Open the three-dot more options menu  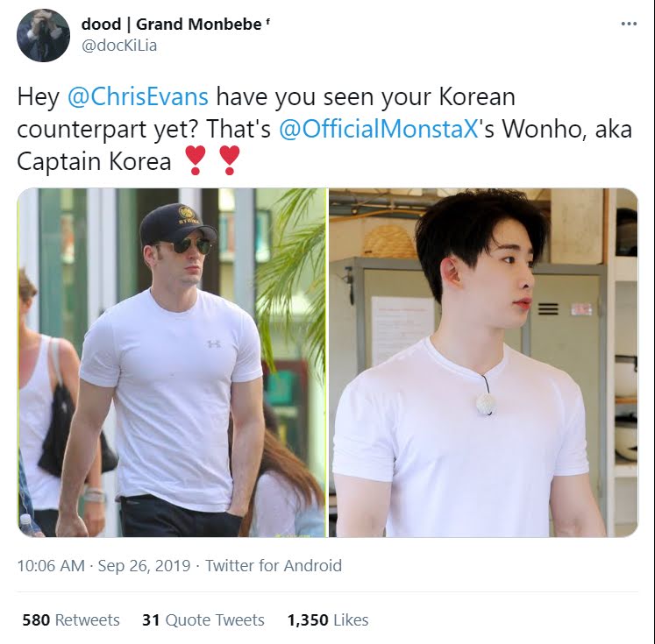click(x=629, y=25)
